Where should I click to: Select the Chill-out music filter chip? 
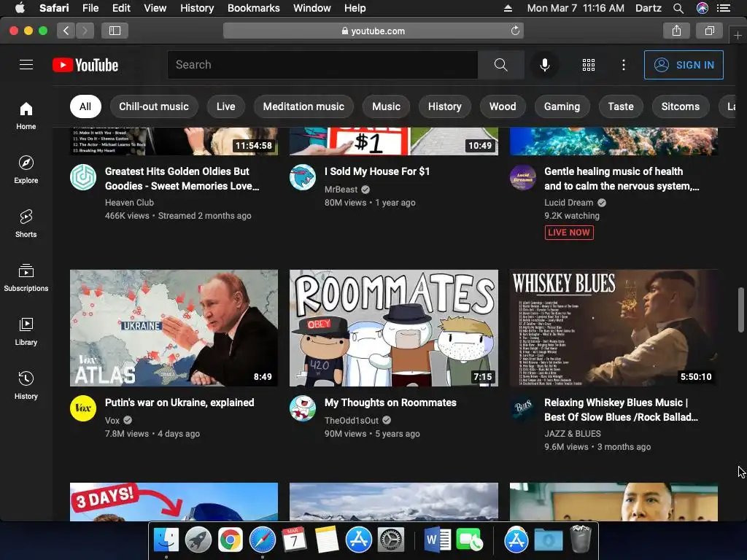point(154,106)
